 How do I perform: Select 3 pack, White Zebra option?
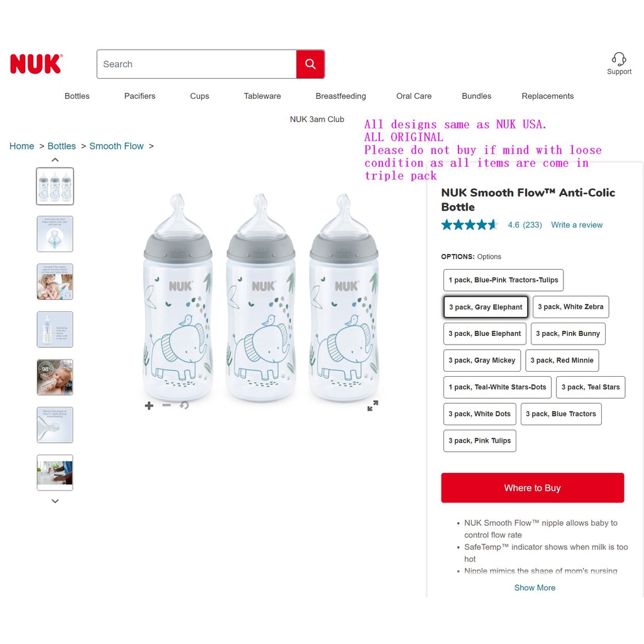pos(570,307)
